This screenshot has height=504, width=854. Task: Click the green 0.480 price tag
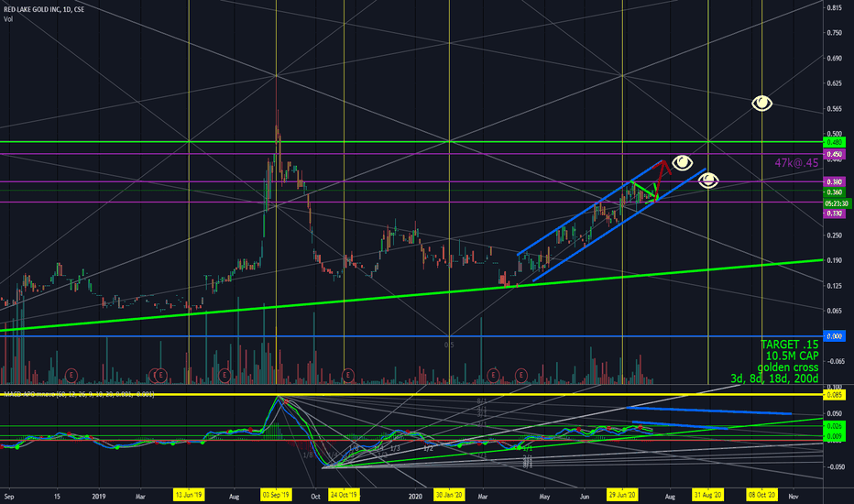(835, 142)
